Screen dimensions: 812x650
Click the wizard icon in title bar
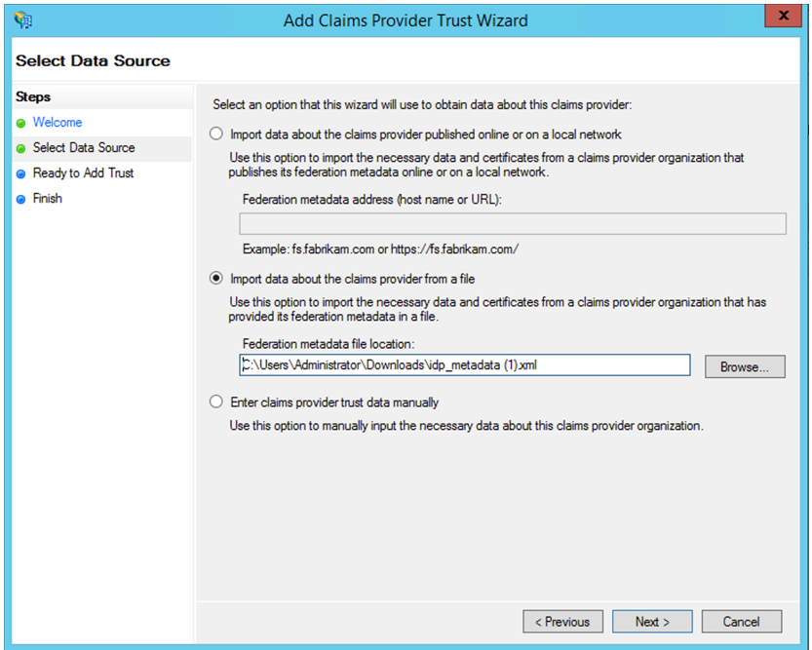click(x=24, y=19)
